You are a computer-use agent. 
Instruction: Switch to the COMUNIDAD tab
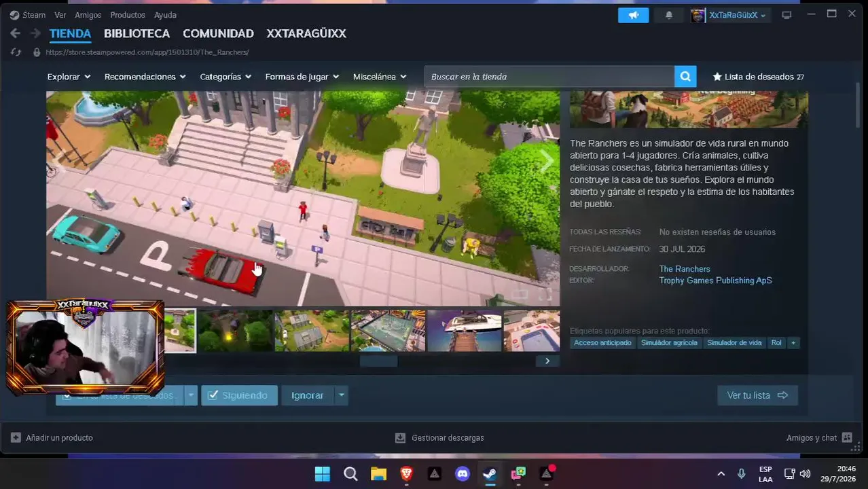click(x=218, y=33)
